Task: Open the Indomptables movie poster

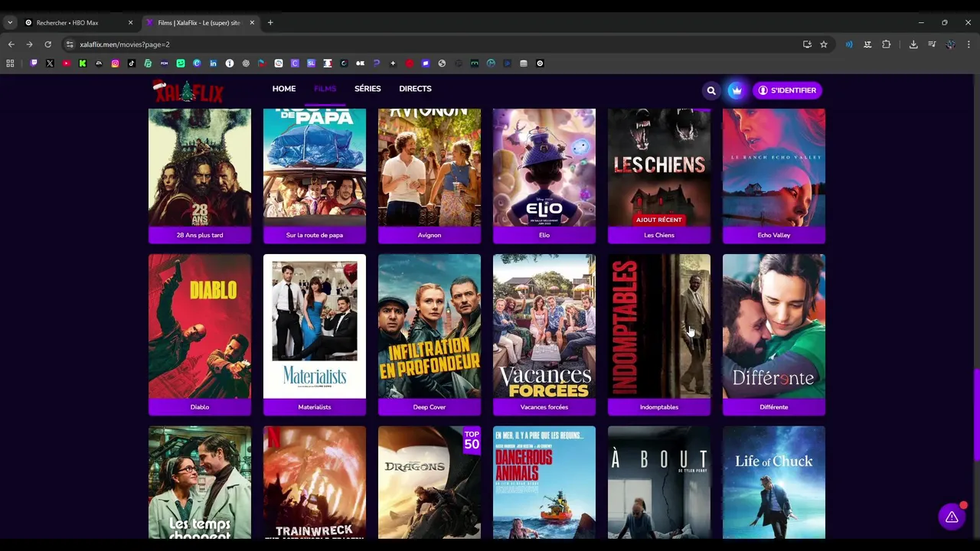Action: [659, 327]
